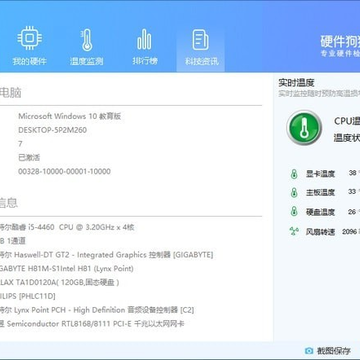Click the hard disk temperature value 26
The image size is (360, 360).
pos(352,212)
